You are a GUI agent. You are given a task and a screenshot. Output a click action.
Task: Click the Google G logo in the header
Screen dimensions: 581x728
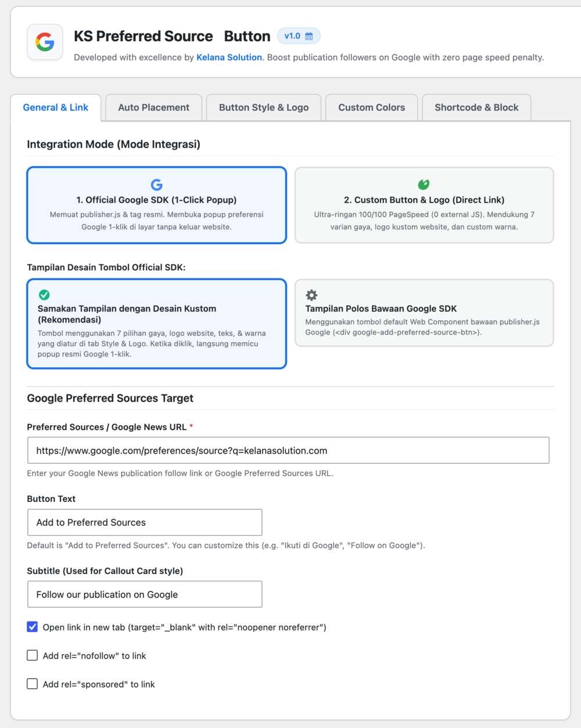click(45, 42)
